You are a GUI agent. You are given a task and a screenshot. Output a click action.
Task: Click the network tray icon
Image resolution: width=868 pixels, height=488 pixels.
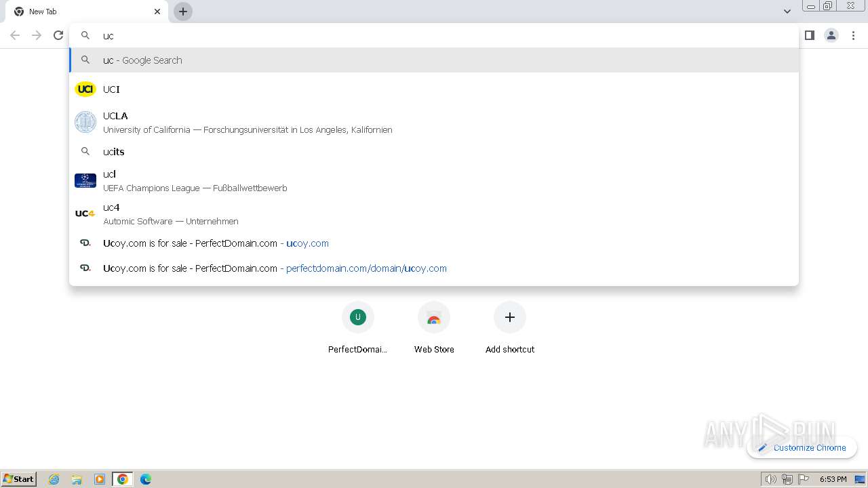(x=787, y=479)
